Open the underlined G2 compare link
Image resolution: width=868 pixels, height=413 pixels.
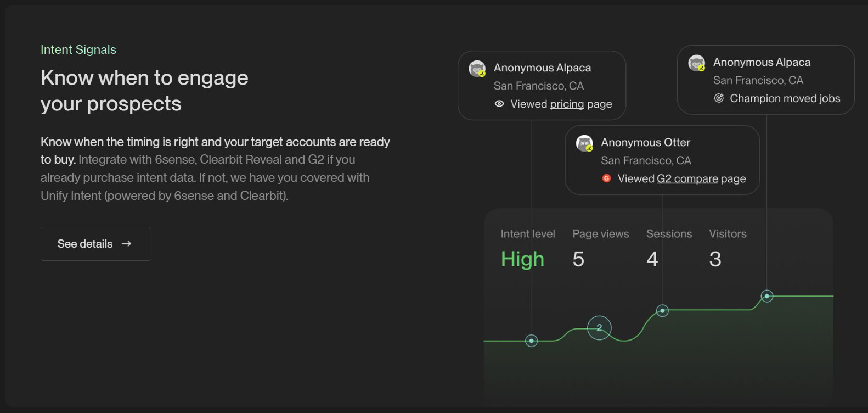pos(687,178)
